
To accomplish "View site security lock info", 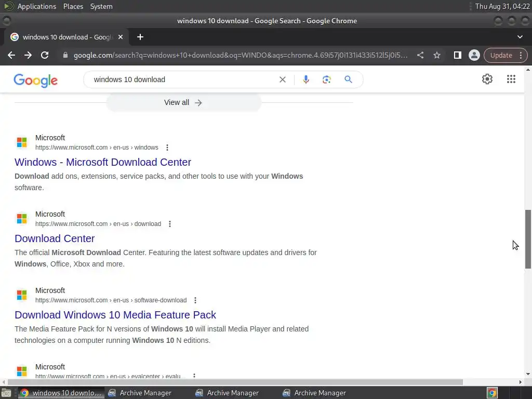I will (x=65, y=55).
